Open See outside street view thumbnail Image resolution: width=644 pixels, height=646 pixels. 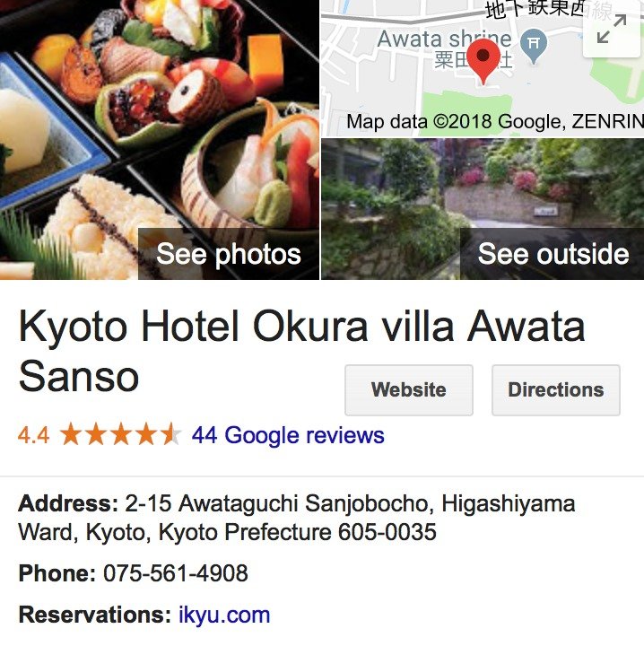click(553, 254)
